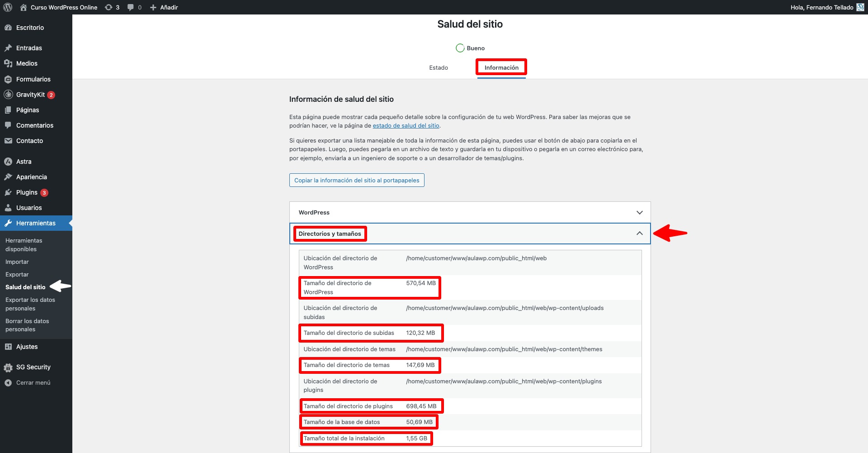Click the Añadir label in admin bar
Image resolution: width=868 pixels, height=453 pixels.
tap(169, 7)
